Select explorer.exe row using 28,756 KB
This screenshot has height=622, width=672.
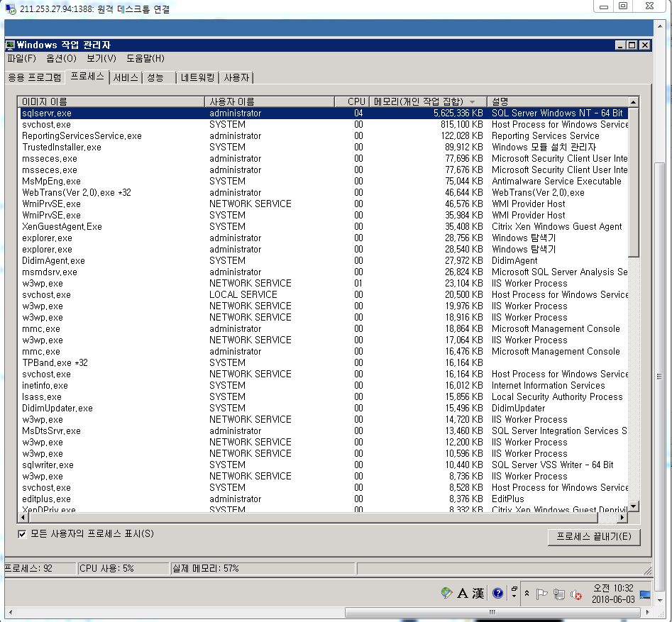pyautogui.click(x=324, y=238)
